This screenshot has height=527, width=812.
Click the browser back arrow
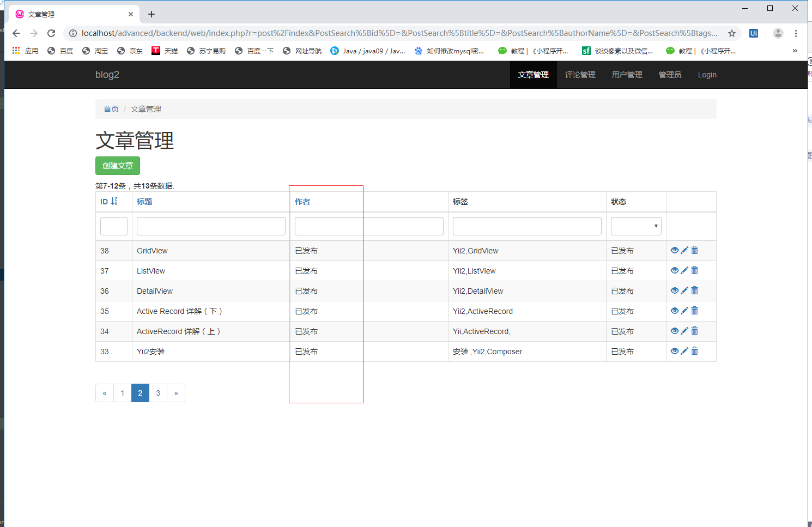tap(16, 33)
